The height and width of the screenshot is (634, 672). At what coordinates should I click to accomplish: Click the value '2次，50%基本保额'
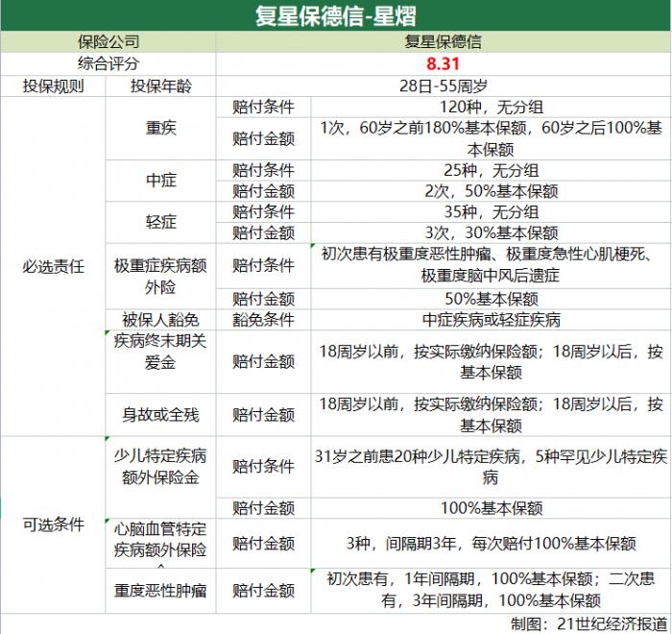coord(492,191)
